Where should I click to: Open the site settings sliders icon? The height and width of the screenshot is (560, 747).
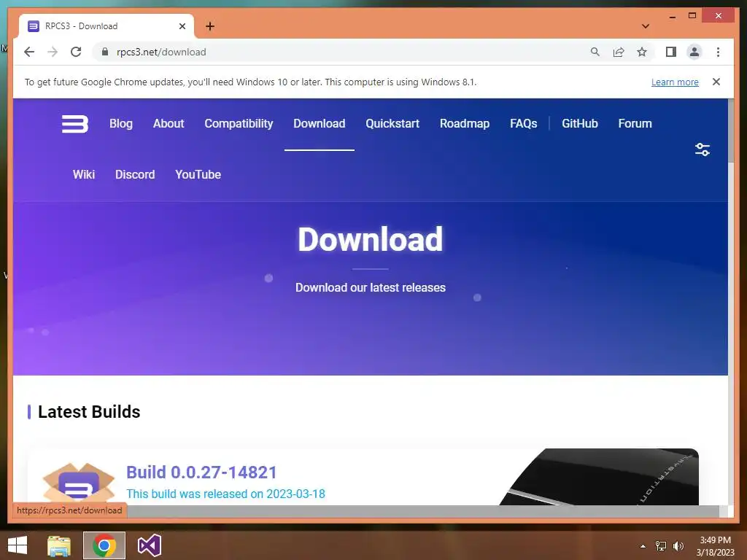pos(703,149)
